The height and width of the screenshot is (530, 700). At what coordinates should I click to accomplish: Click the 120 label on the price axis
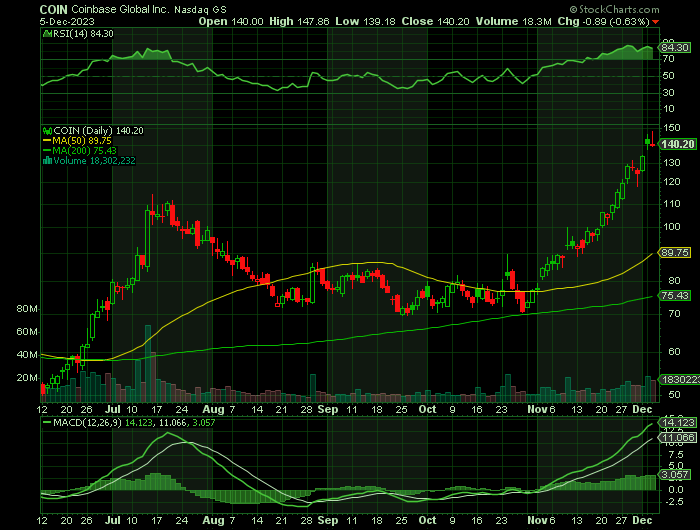point(671,182)
